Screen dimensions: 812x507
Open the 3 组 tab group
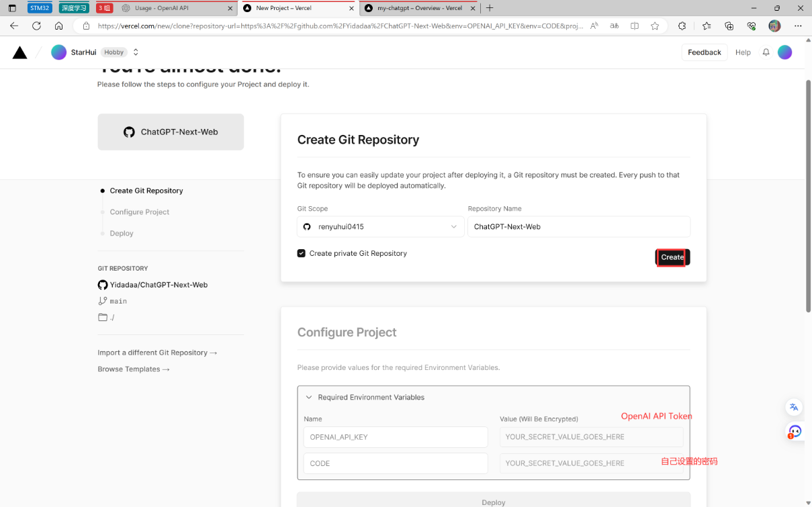[104, 8]
